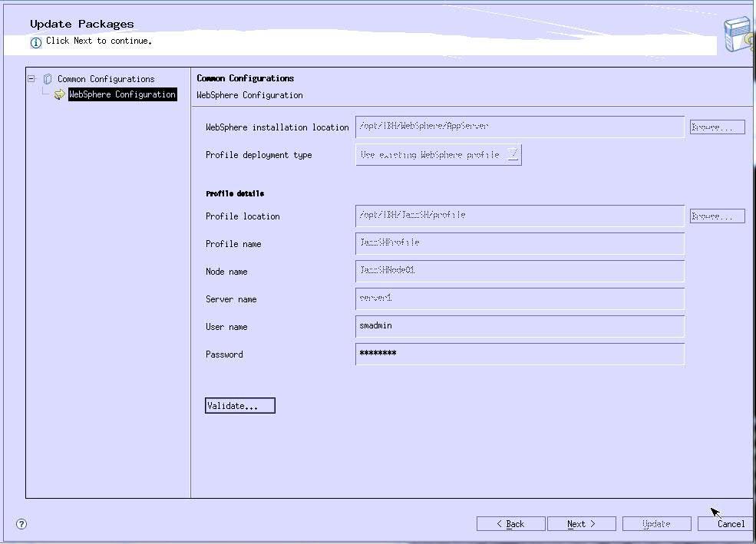
Task: Browse for WebSphere installation location
Action: [x=717, y=127]
